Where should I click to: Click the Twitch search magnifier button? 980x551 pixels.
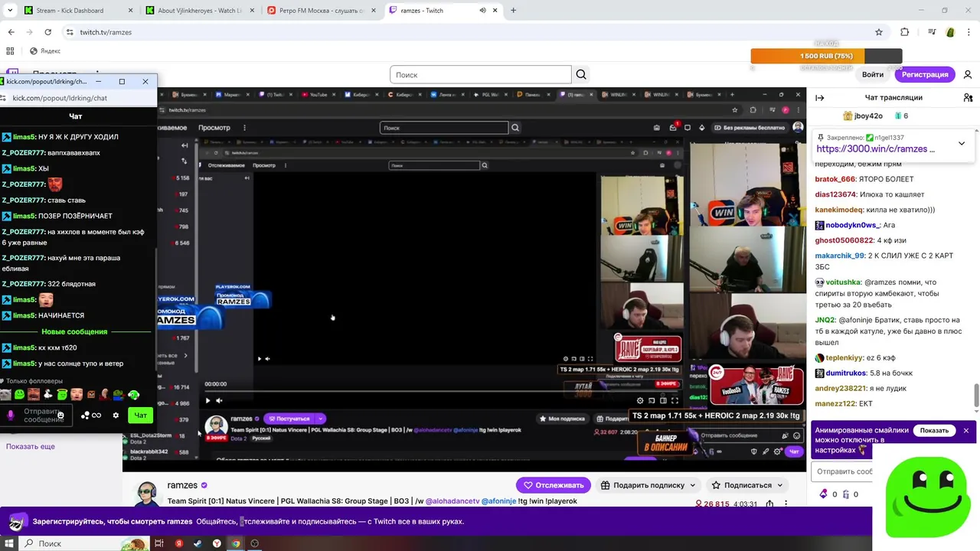tap(581, 74)
